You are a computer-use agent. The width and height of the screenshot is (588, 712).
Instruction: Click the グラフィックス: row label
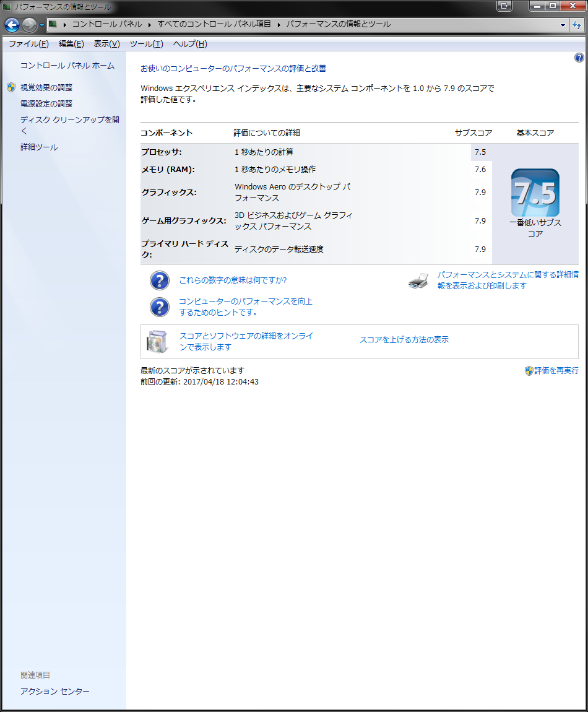(x=169, y=193)
